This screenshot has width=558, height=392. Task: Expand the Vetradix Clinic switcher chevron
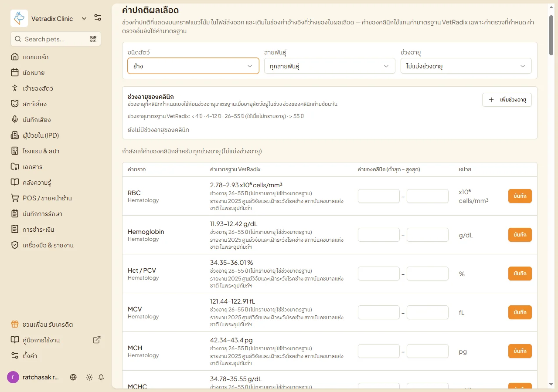coord(84,18)
